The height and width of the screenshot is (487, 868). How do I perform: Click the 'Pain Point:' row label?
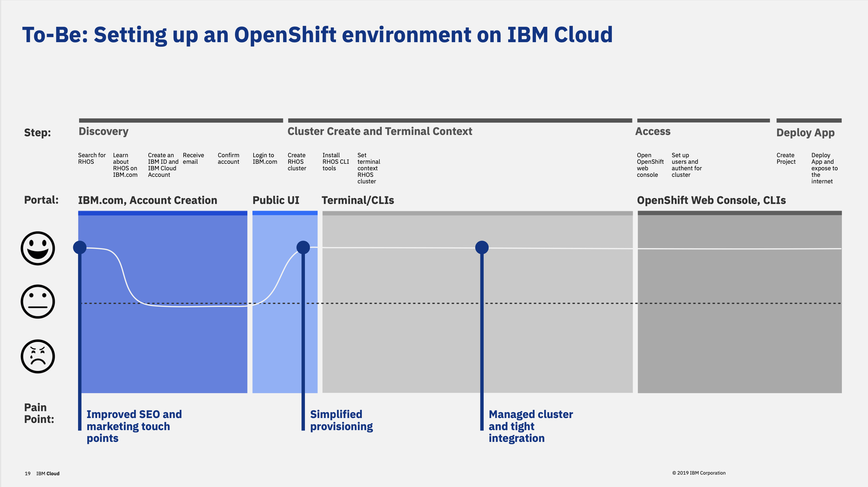[x=39, y=413]
